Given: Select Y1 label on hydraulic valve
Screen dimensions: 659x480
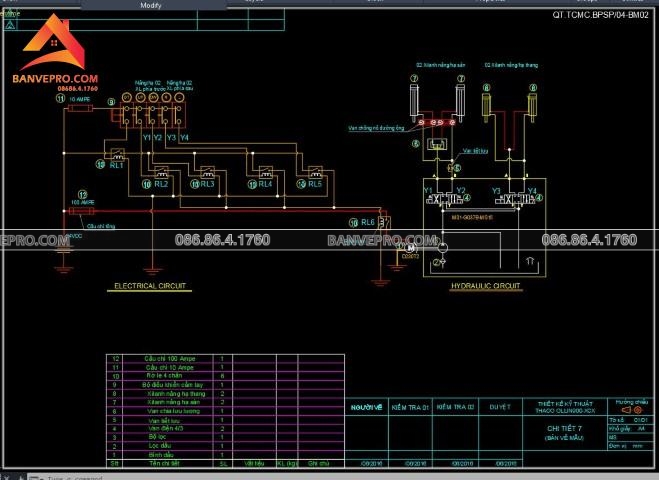Looking at the screenshot, I should (428, 190).
